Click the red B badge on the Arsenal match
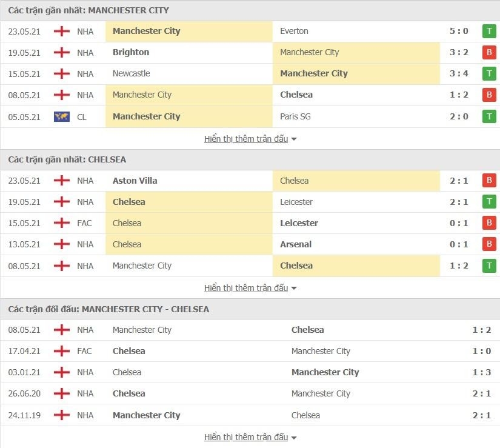 (488, 244)
